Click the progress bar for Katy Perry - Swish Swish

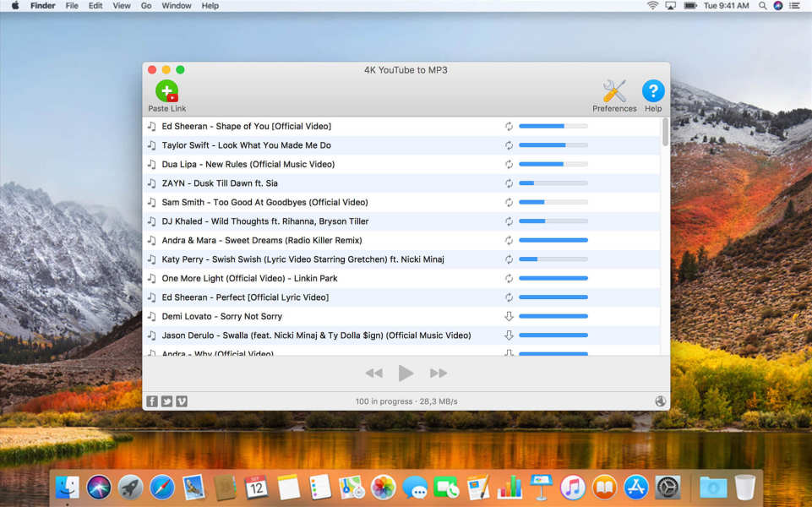click(x=553, y=259)
